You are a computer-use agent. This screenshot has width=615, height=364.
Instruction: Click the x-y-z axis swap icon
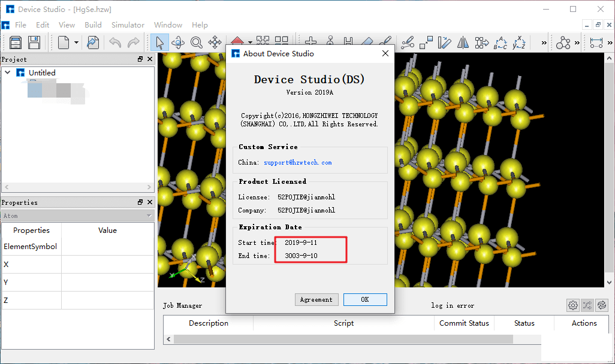(x=519, y=43)
